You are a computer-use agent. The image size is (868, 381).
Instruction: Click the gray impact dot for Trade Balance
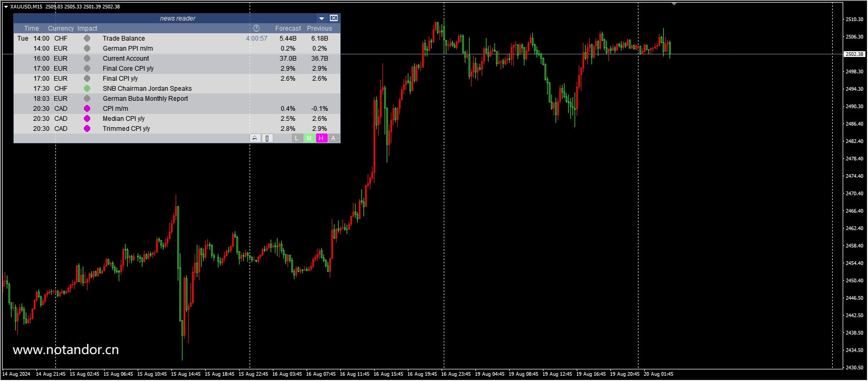click(87, 39)
